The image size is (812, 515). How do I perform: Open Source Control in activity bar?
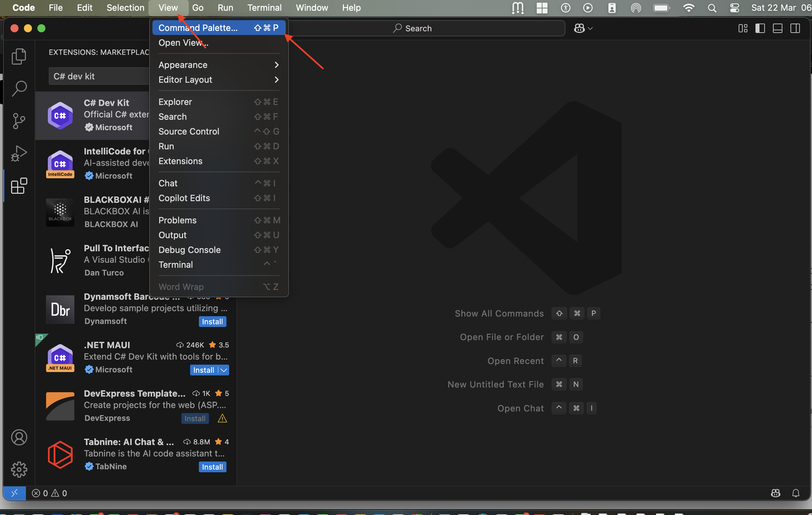pyautogui.click(x=19, y=121)
